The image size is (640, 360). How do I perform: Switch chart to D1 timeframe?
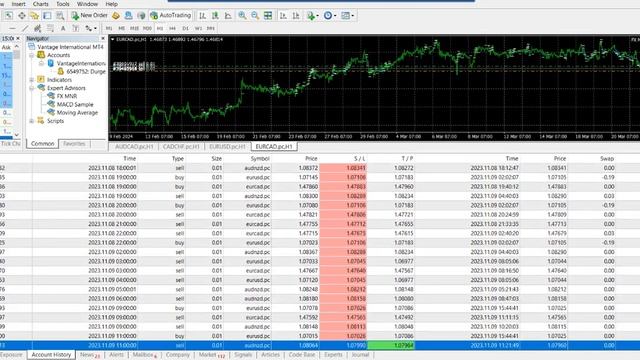(x=185, y=28)
